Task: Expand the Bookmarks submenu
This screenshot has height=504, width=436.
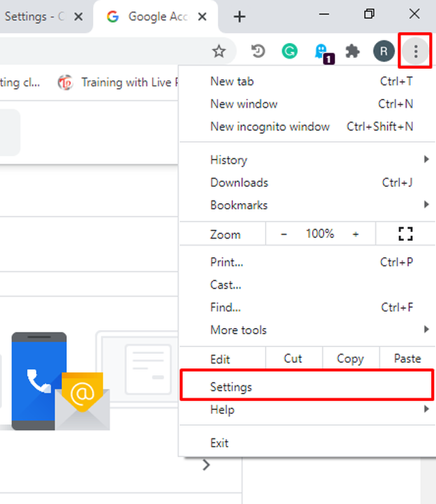Action: pos(307,205)
